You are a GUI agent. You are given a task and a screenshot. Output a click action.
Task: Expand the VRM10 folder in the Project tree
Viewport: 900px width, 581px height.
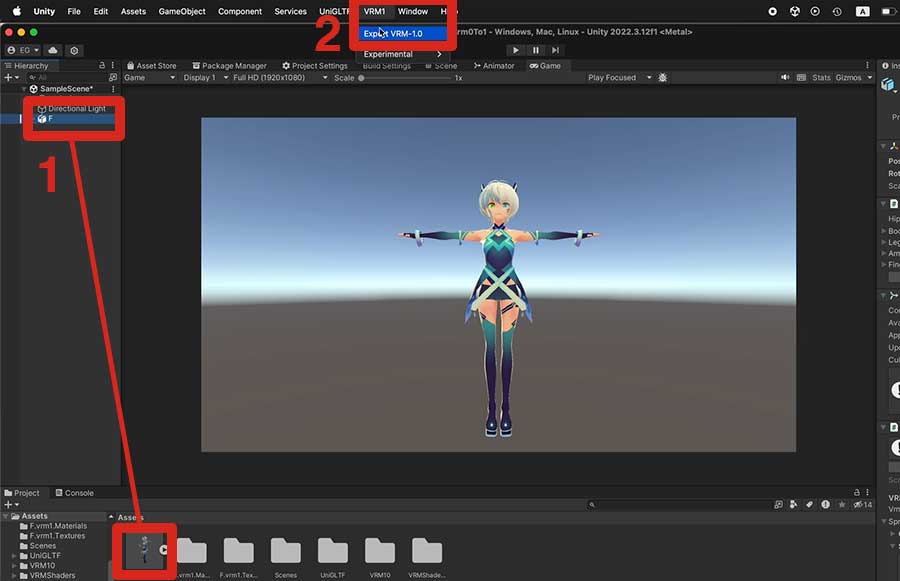(x=14, y=565)
